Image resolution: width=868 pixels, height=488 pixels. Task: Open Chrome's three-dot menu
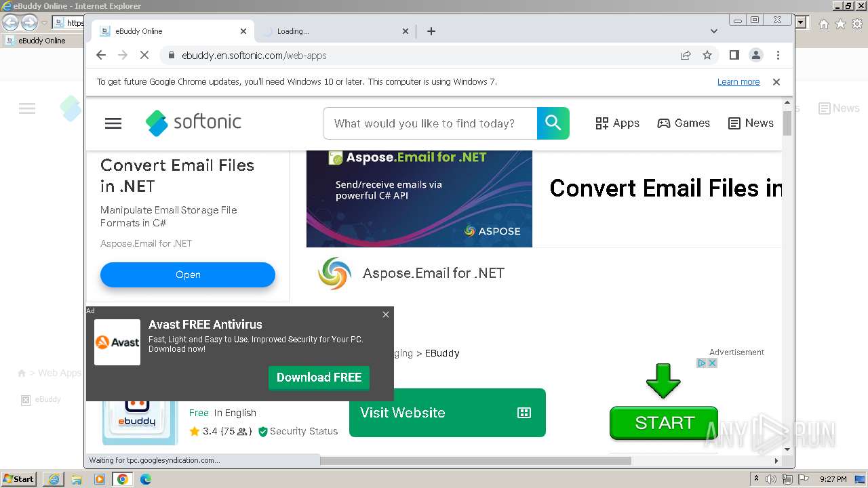click(x=778, y=55)
